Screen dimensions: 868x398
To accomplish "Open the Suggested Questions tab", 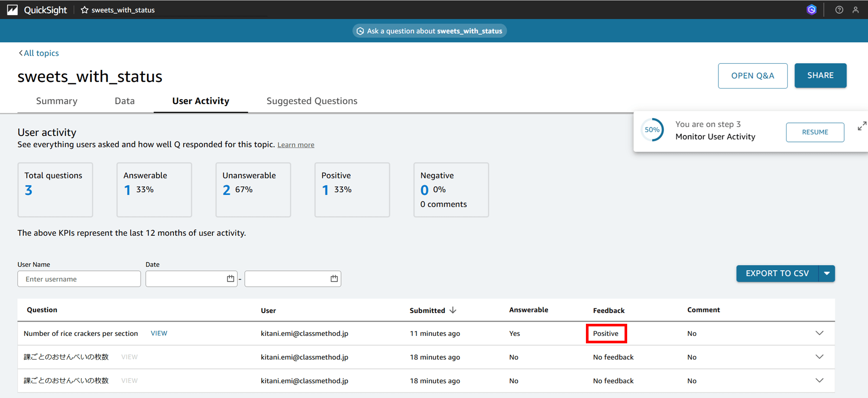I will (x=312, y=101).
